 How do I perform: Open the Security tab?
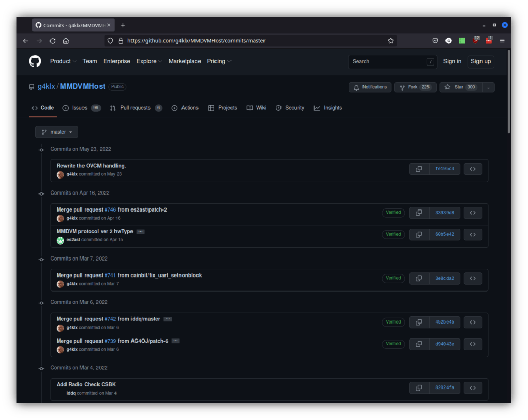[290, 108]
